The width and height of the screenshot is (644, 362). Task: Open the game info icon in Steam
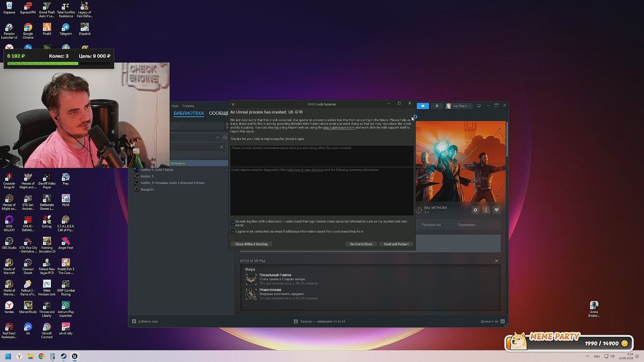pos(486,210)
